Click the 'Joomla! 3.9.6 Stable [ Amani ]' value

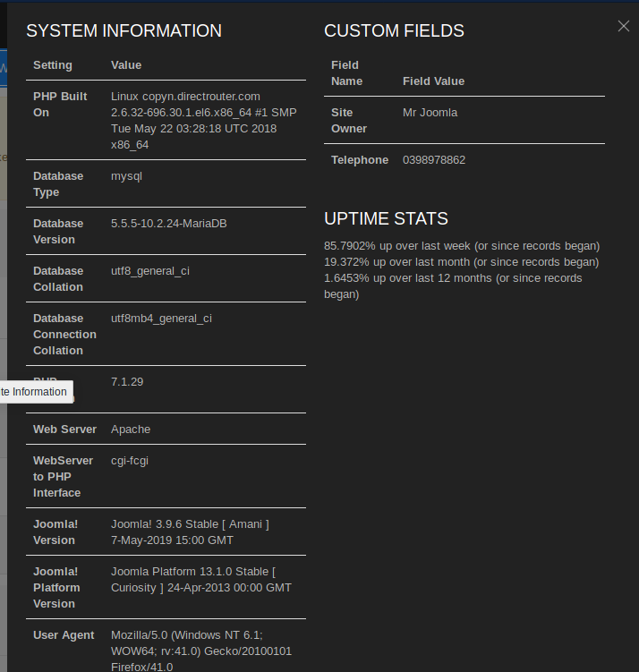[x=190, y=524]
